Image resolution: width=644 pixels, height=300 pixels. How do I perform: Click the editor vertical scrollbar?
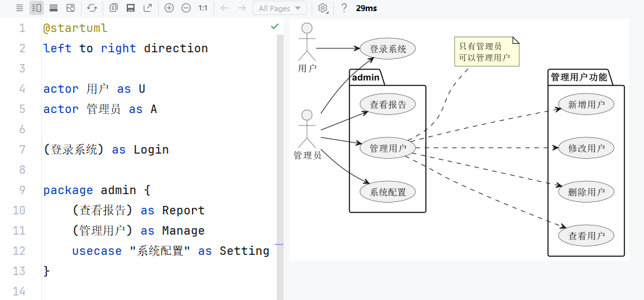280,163
